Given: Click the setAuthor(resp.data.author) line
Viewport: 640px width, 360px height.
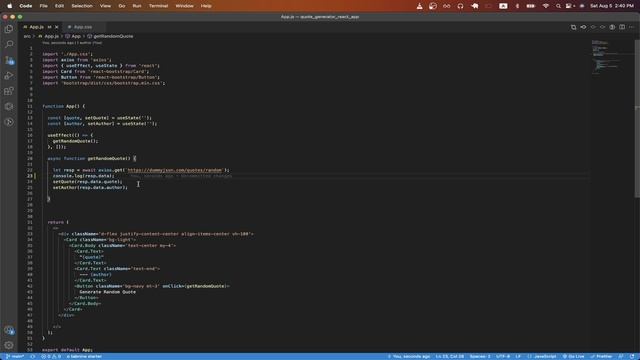Looking at the screenshot, I should pos(90,188).
